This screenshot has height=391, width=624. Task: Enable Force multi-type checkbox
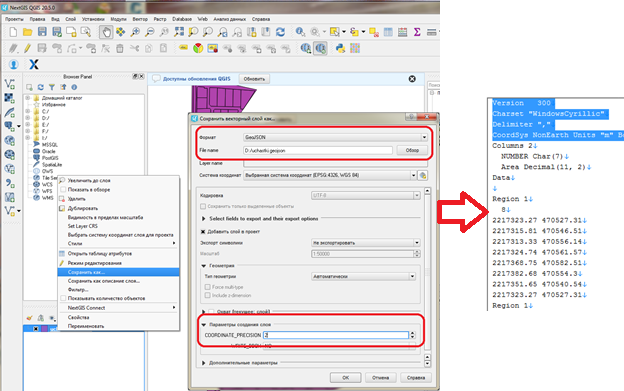(207, 287)
